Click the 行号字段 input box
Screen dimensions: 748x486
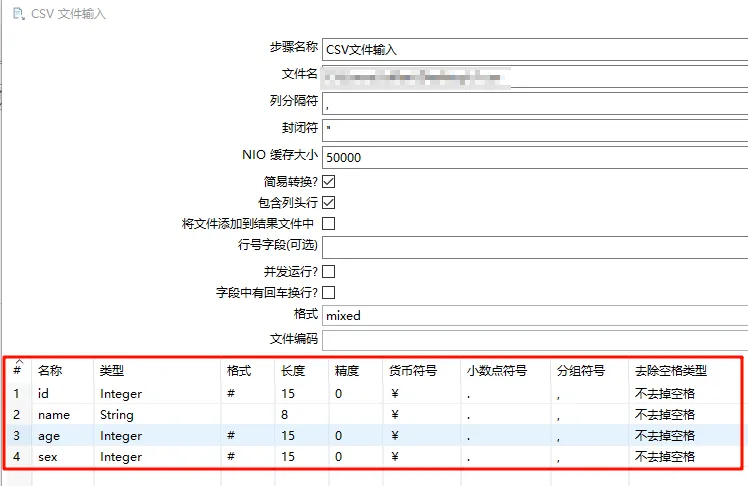534,247
